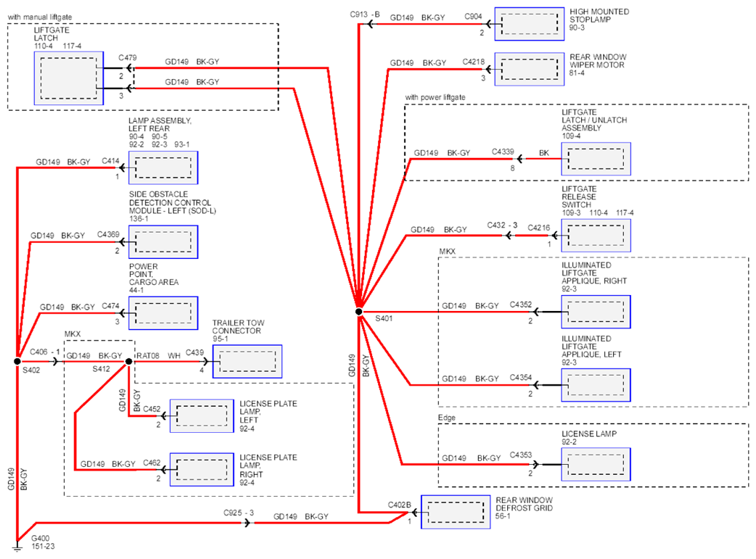Click the "C439" connector label

click(x=194, y=353)
